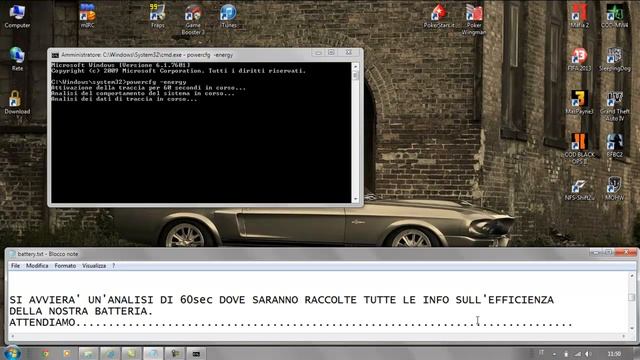This screenshot has width=640, height=360.
Task: Open the Computer desktop icon
Action: point(17,16)
